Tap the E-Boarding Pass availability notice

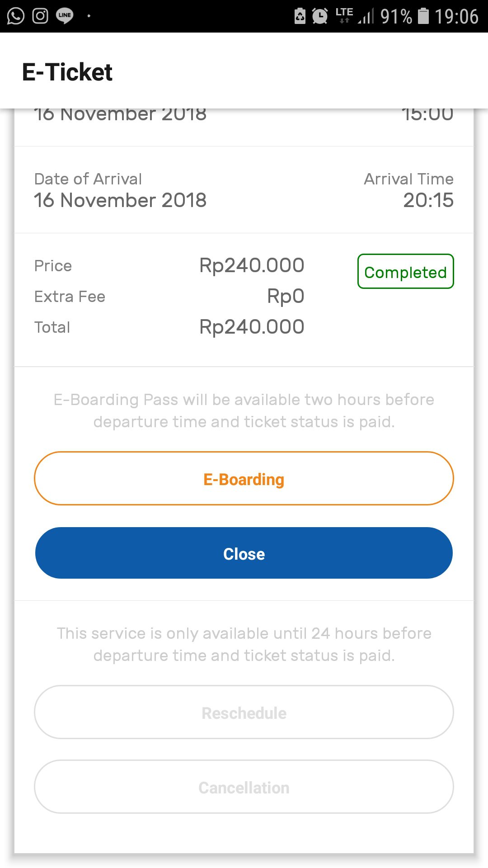pyautogui.click(x=244, y=410)
